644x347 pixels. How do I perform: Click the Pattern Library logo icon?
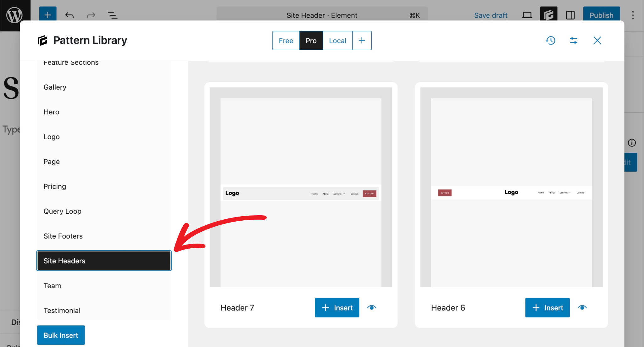(x=42, y=41)
